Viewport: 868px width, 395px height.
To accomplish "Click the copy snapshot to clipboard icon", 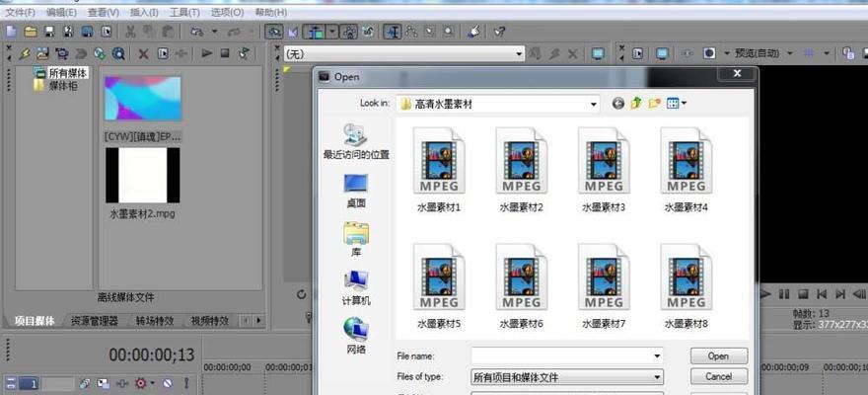I will click(847, 53).
